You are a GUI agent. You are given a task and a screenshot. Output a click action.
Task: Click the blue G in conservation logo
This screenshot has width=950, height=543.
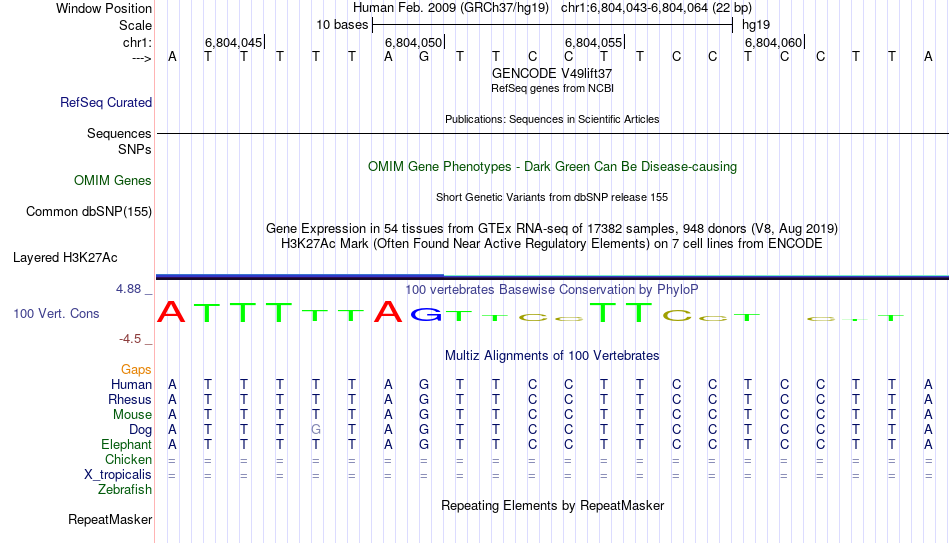click(x=426, y=315)
